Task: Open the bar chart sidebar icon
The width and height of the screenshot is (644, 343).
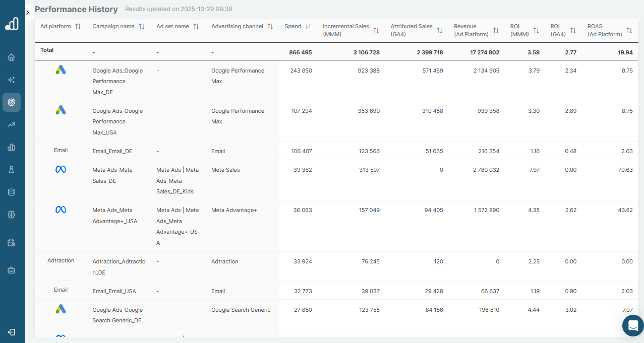Action: [11, 147]
